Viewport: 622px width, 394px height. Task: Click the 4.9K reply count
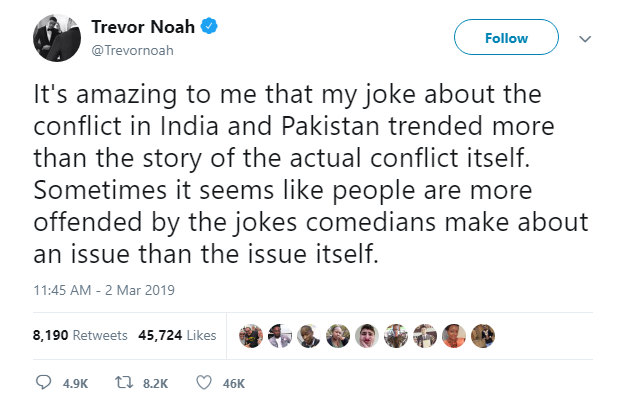[75, 384]
